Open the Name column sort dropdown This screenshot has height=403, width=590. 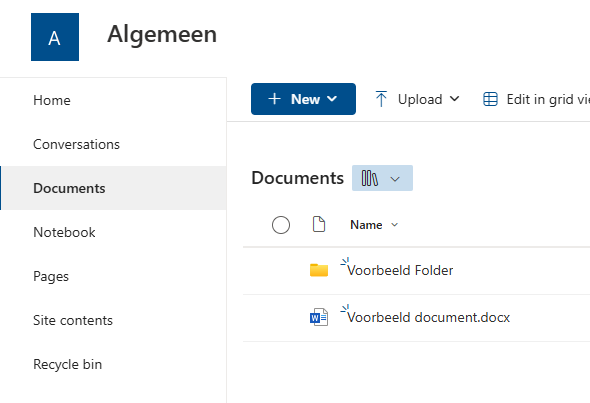[x=394, y=225]
